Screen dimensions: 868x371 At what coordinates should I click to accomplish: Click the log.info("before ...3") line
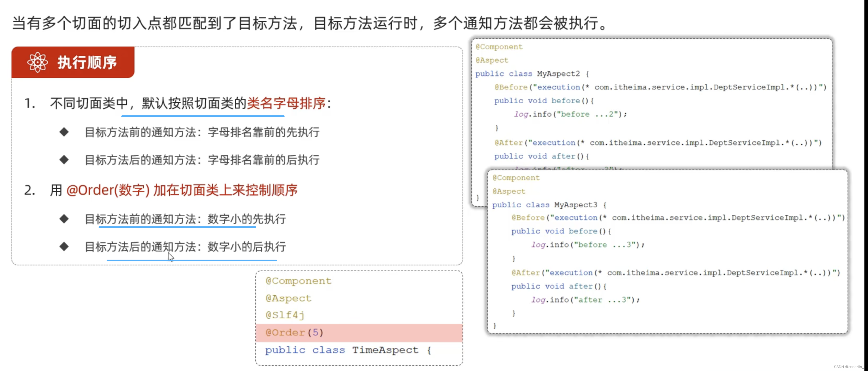click(588, 245)
